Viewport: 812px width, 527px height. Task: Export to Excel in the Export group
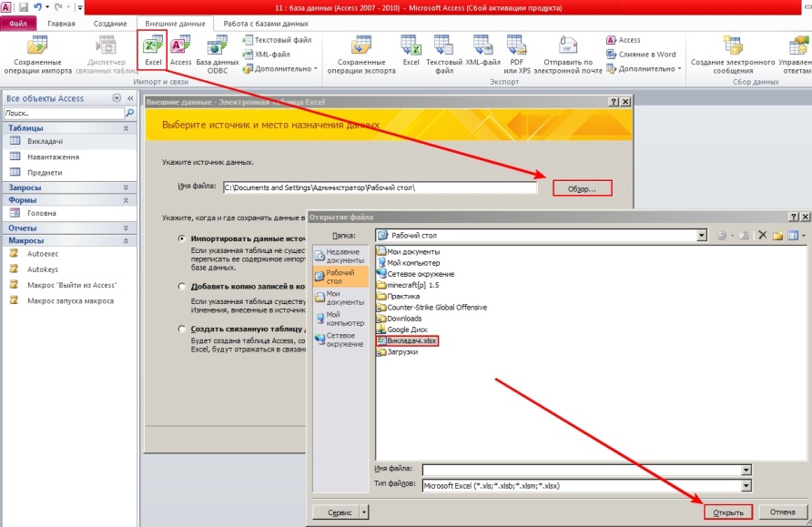pyautogui.click(x=411, y=50)
